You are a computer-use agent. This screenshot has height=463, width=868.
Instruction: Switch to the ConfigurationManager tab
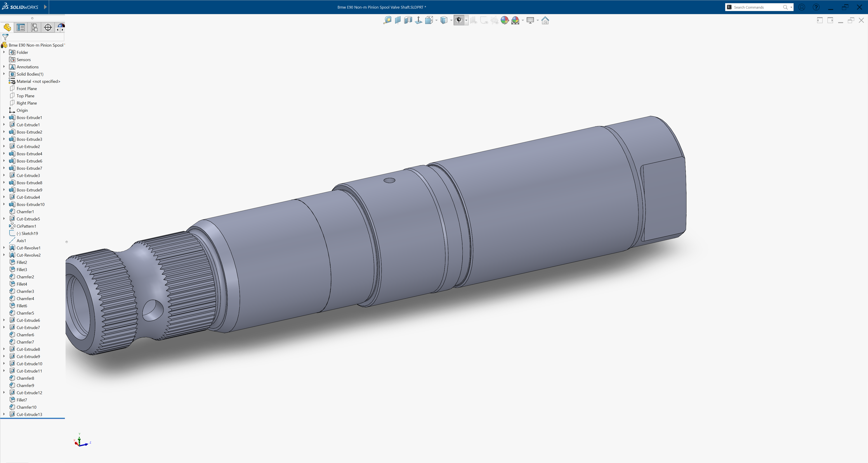[34, 28]
